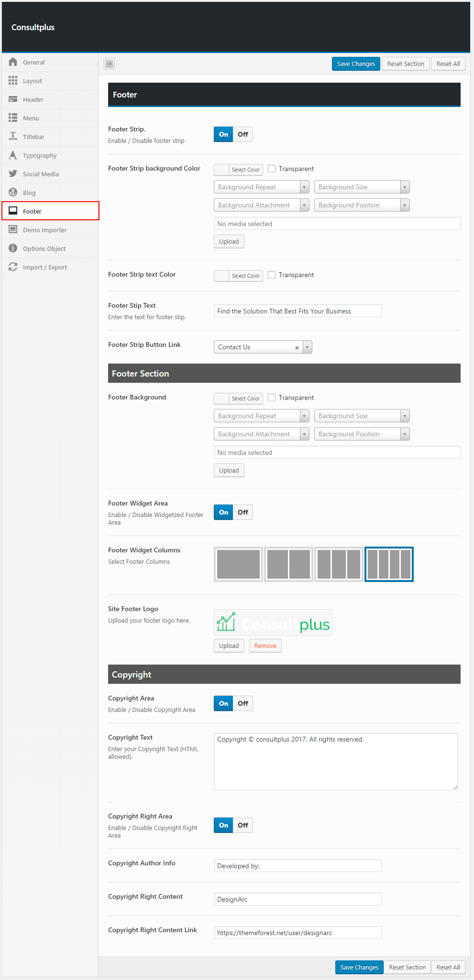This screenshot has height=980, width=474.
Task: Toggle the expand-all sections icon in top toolbar
Action: [x=109, y=64]
